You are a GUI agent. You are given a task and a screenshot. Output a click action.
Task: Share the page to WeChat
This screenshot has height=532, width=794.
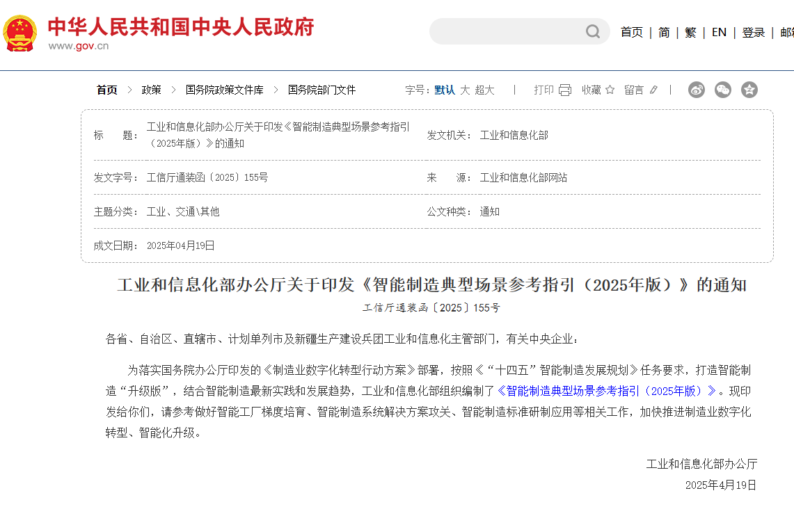[723, 90]
